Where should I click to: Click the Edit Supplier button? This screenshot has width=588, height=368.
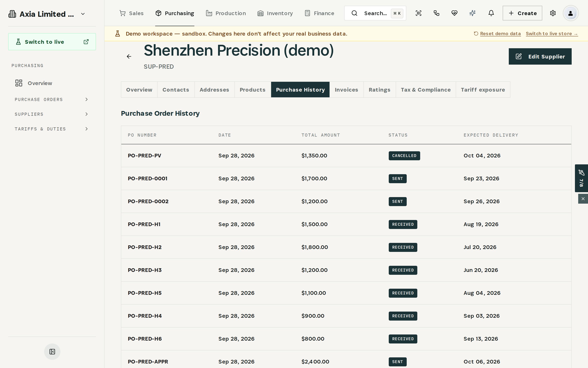tap(540, 56)
